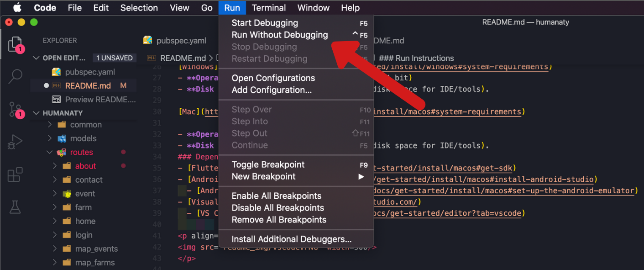The height and width of the screenshot is (270, 644).
Task: Open the Source Control icon
Action: (16, 109)
